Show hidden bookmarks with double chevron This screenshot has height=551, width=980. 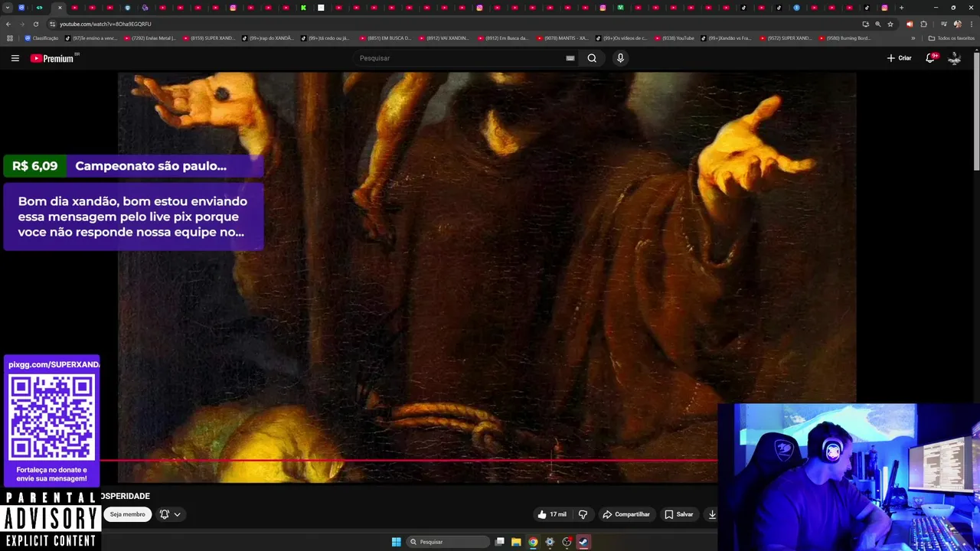[x=913, y=38]
